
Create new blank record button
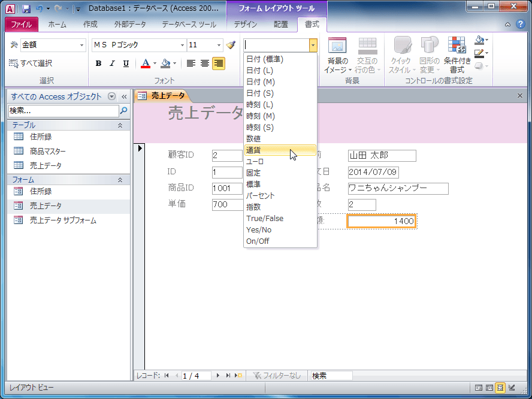(239, 376)
